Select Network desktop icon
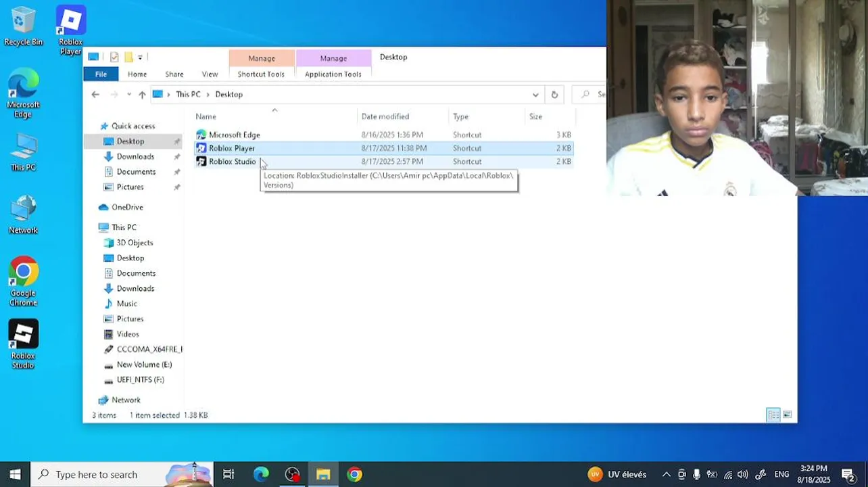Image resolution: width=868 pixels, height=487 pixels. [23, 215]
